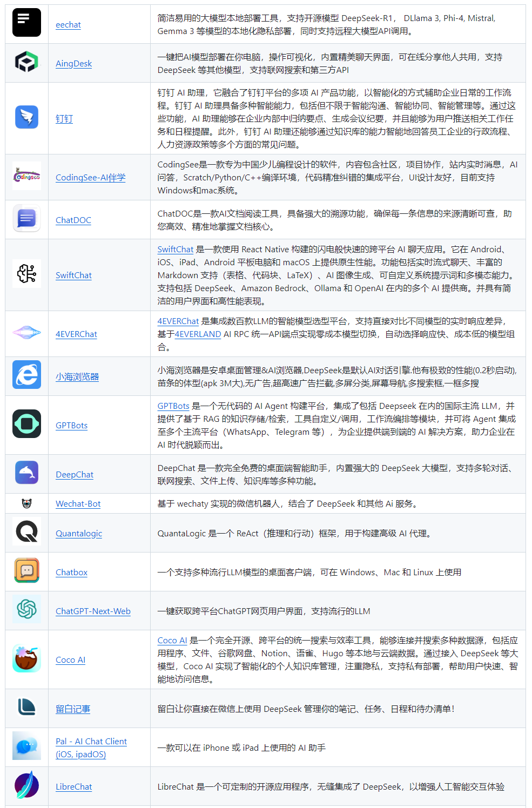Follow the GPTBots link inside its description
Viewport: 532px width, 808px height.
[173, 406]
